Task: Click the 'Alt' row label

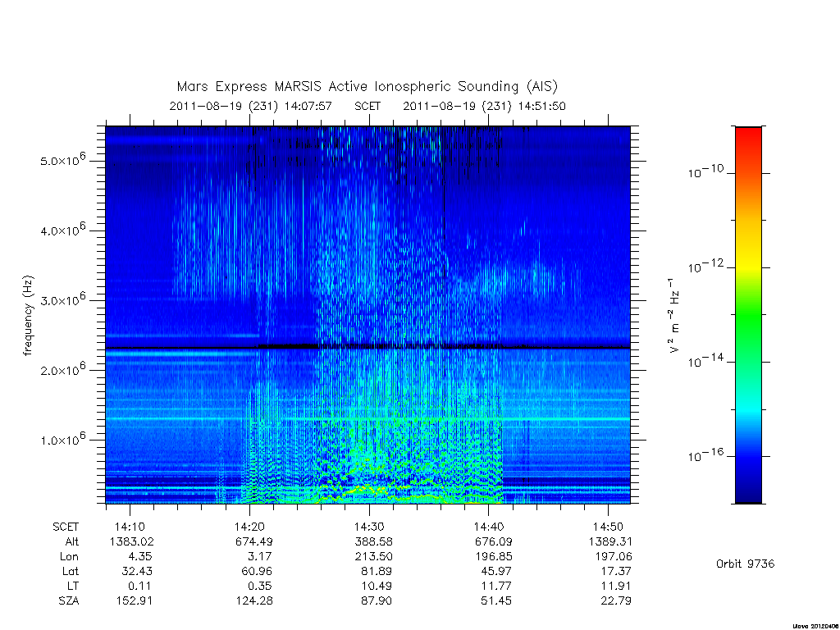Action: 72,541
